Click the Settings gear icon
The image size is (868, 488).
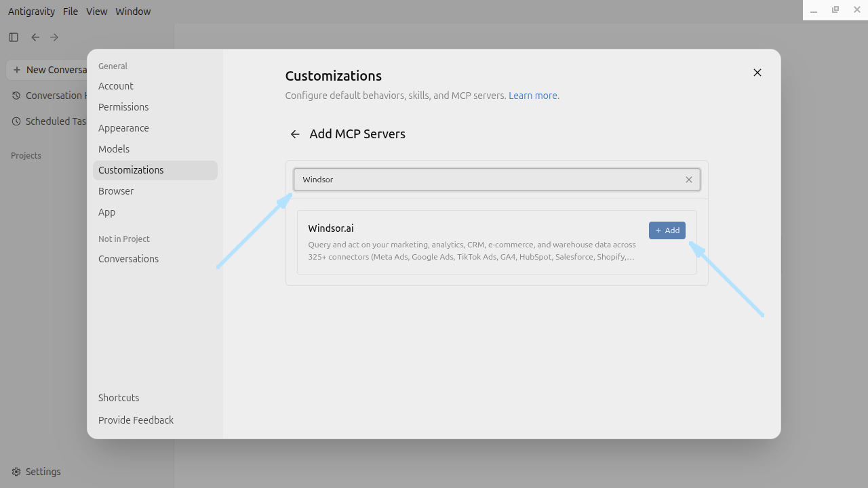16,472
